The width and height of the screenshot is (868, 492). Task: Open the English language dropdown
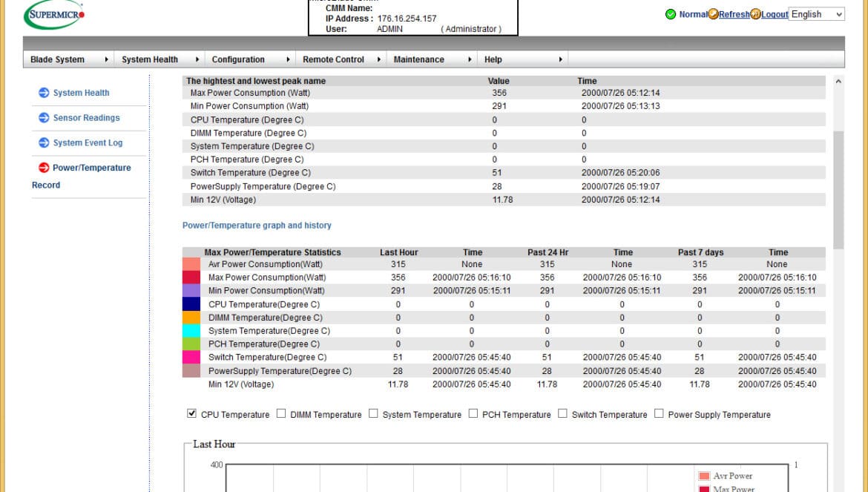point(817,14)
